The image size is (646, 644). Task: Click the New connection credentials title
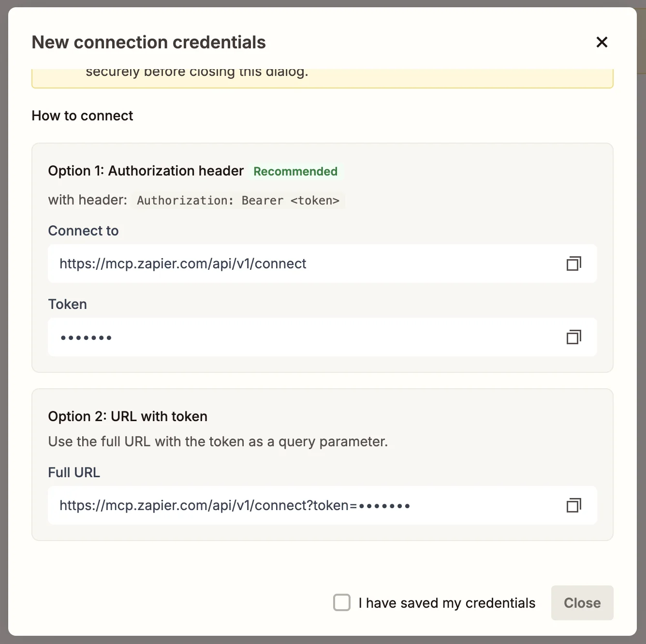click(x=148, y=42)
